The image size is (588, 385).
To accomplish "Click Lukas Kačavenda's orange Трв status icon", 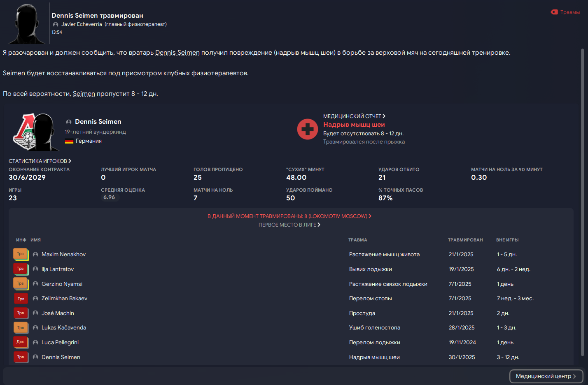I will click(x=21, y=328).
